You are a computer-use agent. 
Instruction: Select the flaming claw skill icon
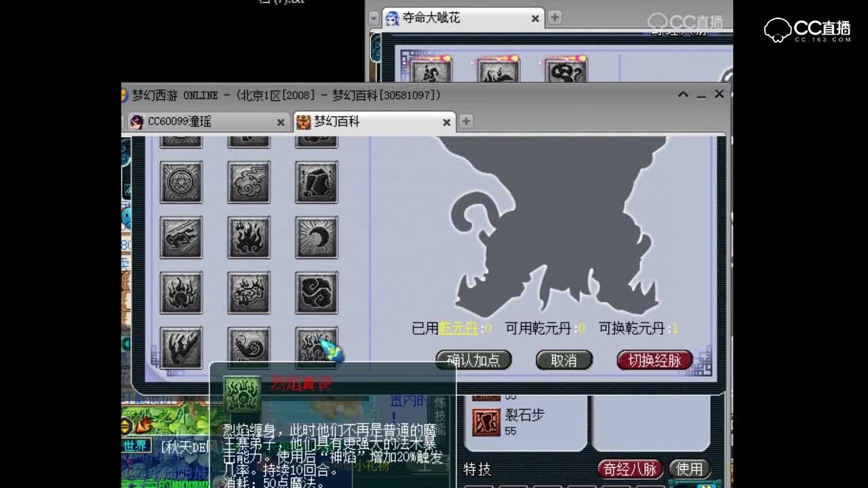click(181, 348)
